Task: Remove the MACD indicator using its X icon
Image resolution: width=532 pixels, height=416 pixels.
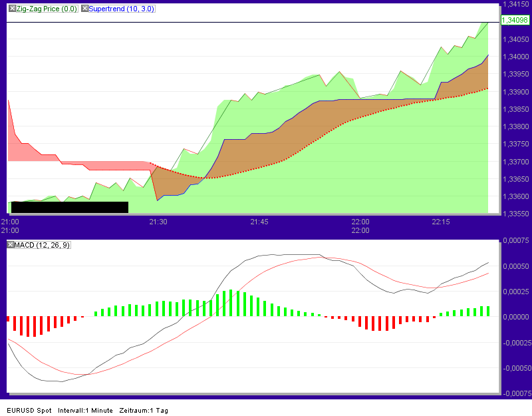Action: point(9,244)
